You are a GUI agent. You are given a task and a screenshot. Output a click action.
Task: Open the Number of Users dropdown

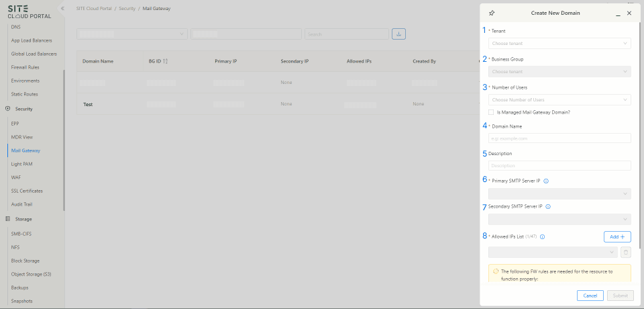[559, 100]
